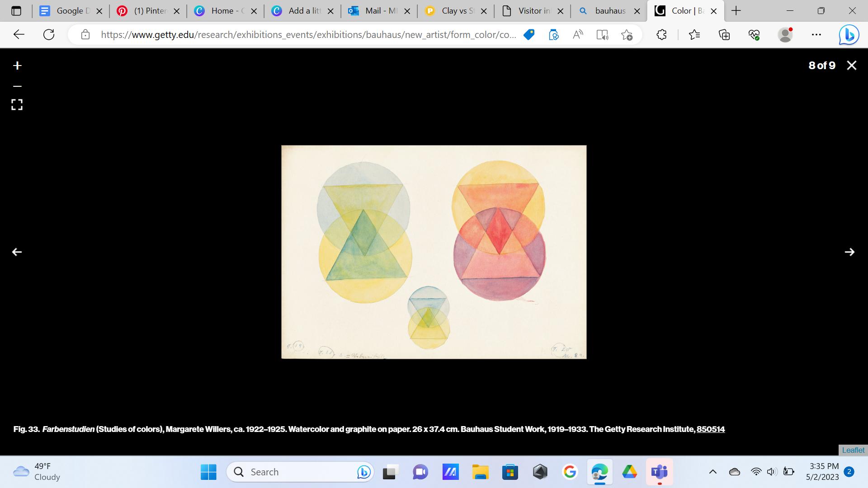Open Read aloud in the address bar
This screenshot has height=488, width=868.
click(x=578, y=35)
